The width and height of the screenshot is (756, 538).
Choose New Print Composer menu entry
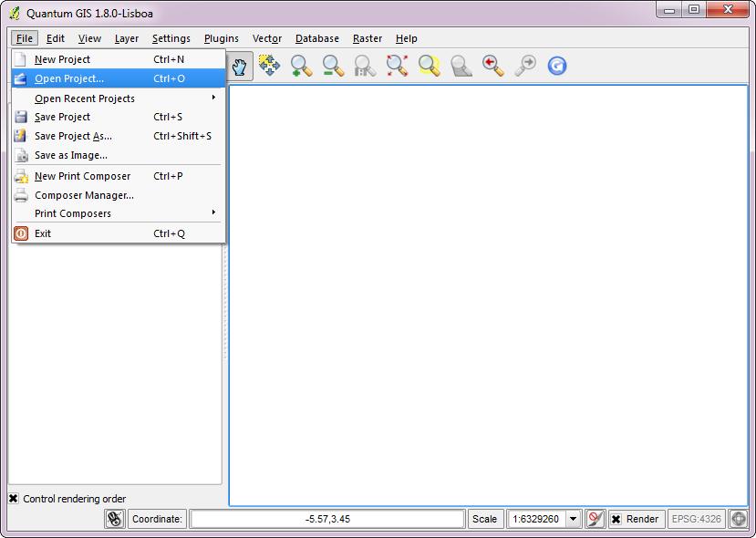pos(119,176)
